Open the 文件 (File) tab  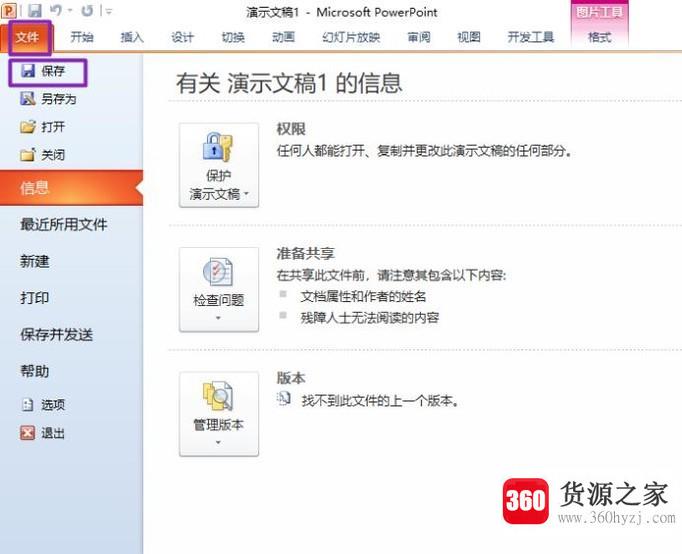click(27, 37)
